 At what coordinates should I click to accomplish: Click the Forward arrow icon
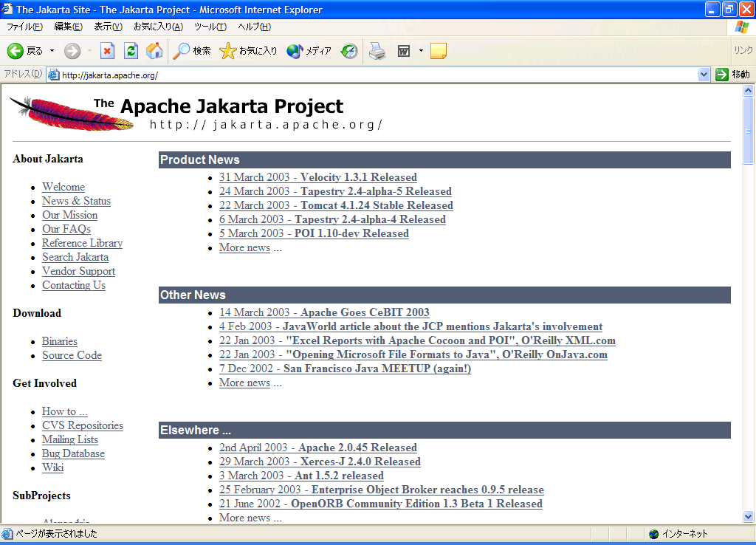pyautogui.click(x=72, y=51)
